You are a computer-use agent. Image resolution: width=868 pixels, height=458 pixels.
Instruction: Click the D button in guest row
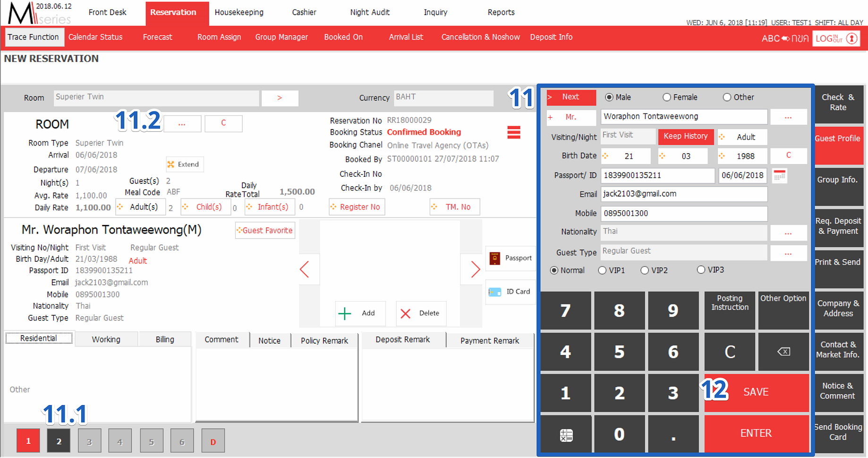pyautogui.click(x=213, y=441)
